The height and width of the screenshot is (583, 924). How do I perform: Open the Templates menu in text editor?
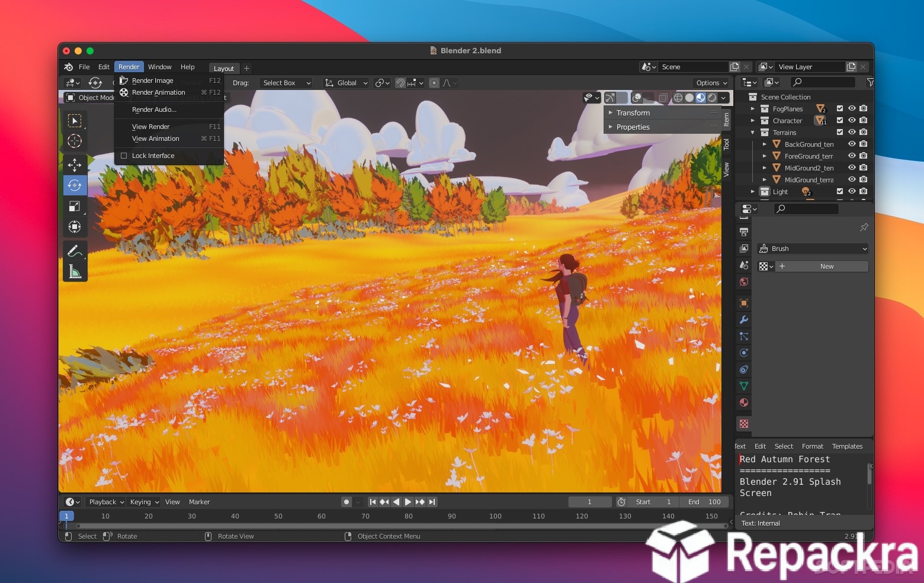coord(847,446)
